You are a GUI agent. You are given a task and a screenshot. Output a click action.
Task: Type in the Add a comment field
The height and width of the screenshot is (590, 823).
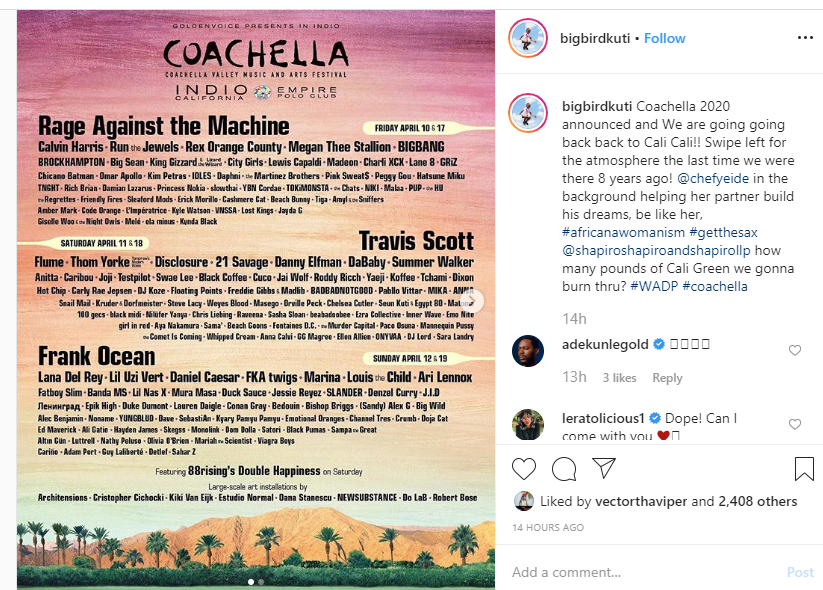tap(640, 572)
